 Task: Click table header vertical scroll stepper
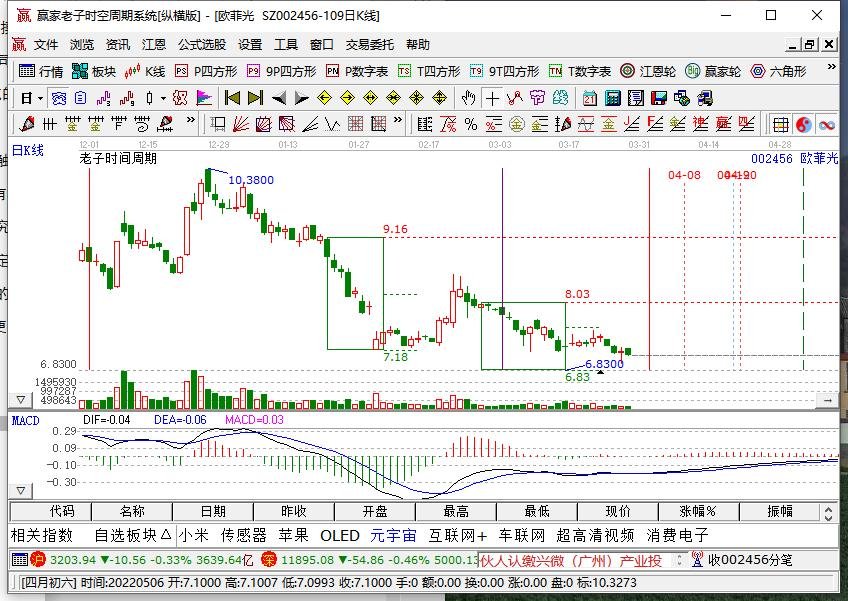pos(829,512)
